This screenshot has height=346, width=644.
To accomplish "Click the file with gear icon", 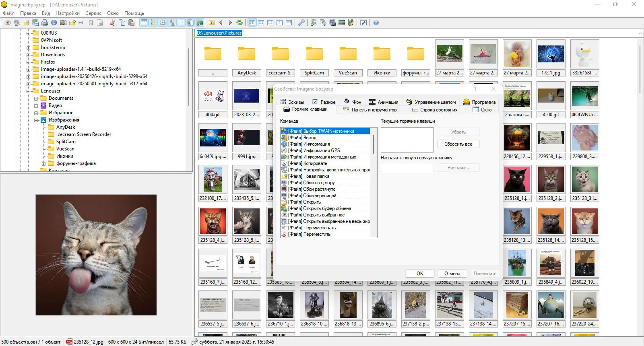I will tap(100, 23).
